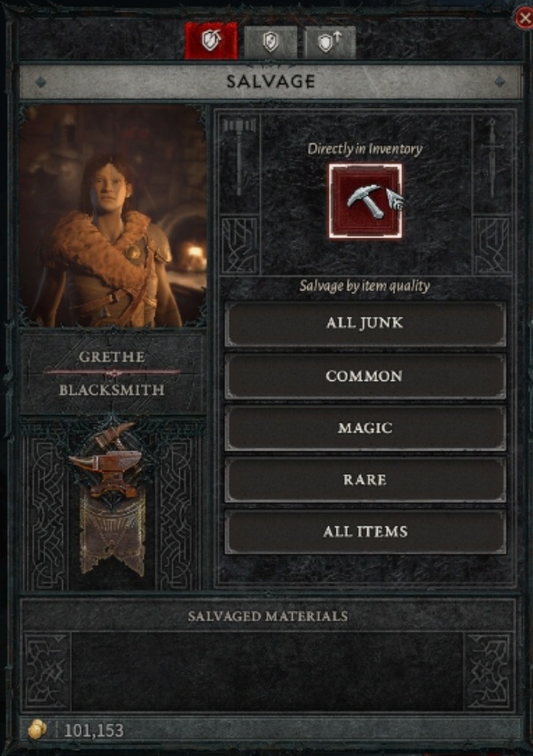Click the gold coins icon
Viewport: 533px width, 756px height.
[x=37, y=730]
